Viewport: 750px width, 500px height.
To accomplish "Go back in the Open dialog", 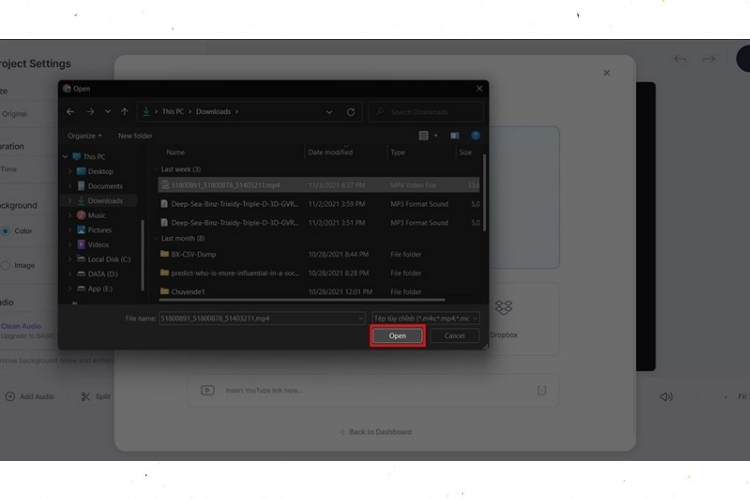I will (70, 111).
